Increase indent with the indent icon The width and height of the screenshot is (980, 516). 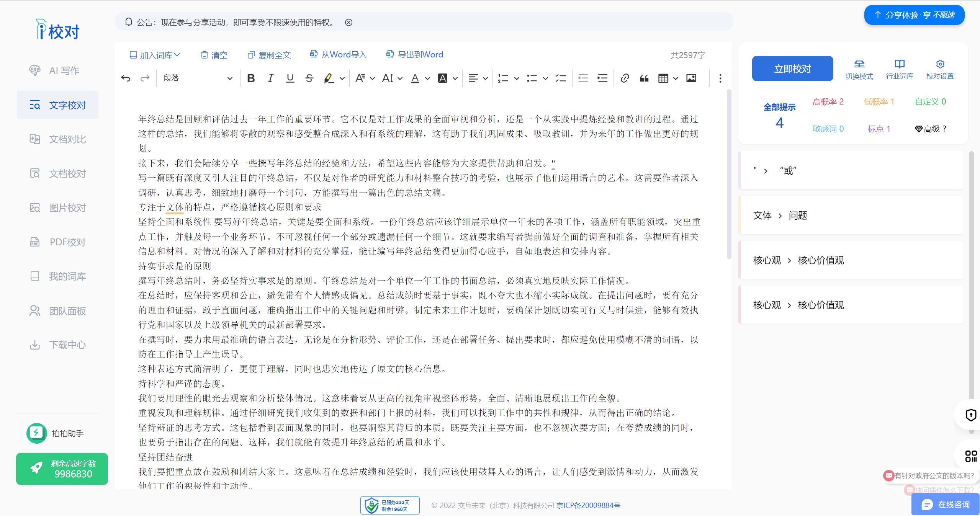pos(602,78)
